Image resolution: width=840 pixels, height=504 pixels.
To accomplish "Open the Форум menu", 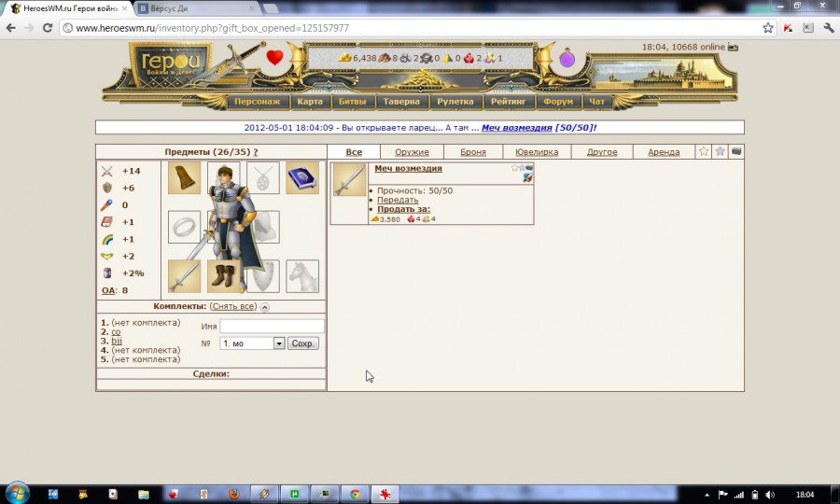I will click(x=558, y=101).
